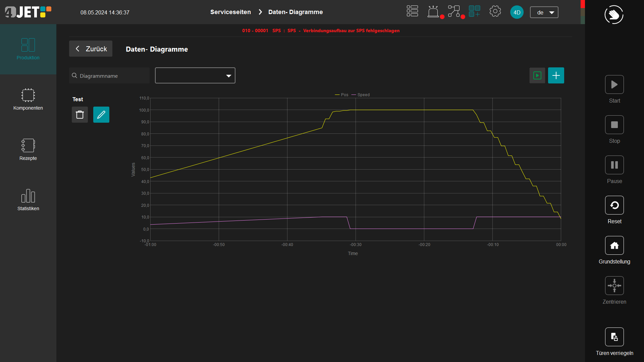
Task: Open the alarm beacon icon in header
Action: point(433,12)
